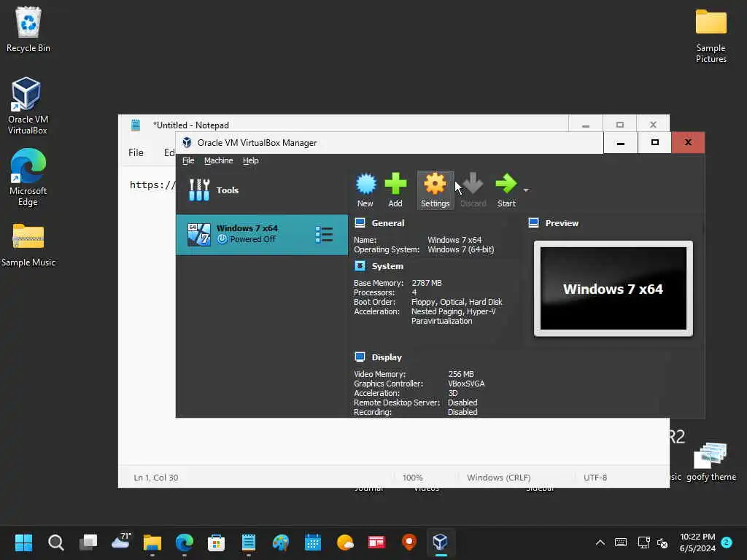Open notification center badge
Image resolution: width=747 pixels, height=560 pixels.
coord(727,542)
